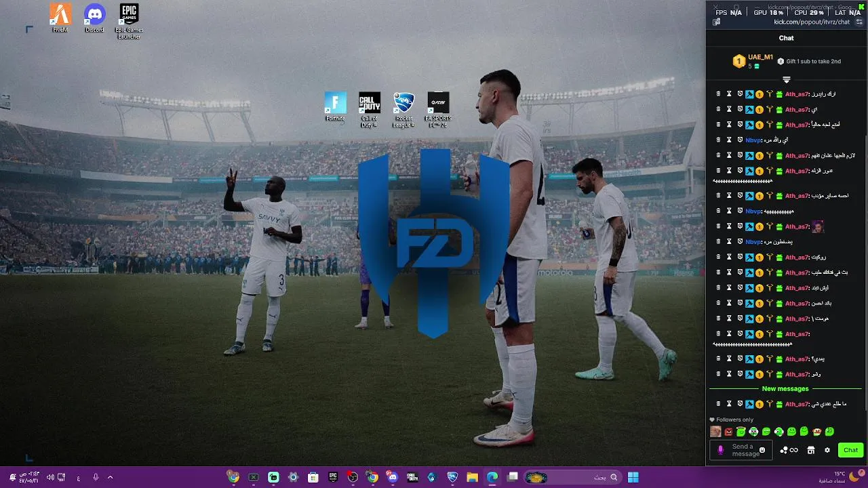
Task: Open volume control in system tray
Action: [x=50, y=477]
